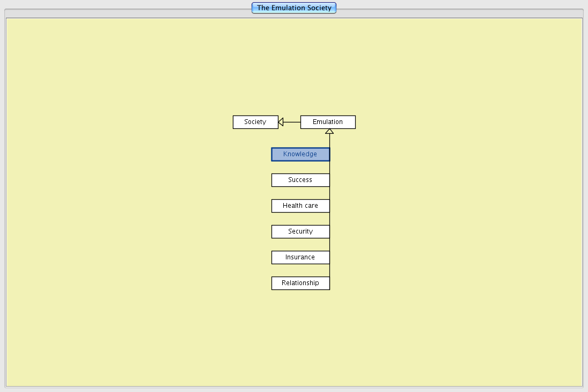Select the Success node
This screenshot has width=588, height=392.
300,180
